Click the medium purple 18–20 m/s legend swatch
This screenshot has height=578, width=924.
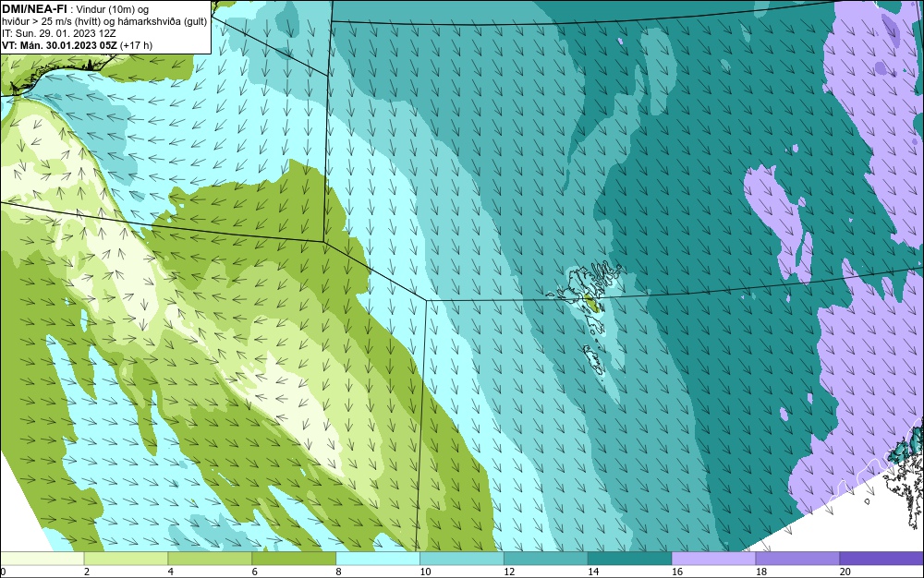coord(798,558)
